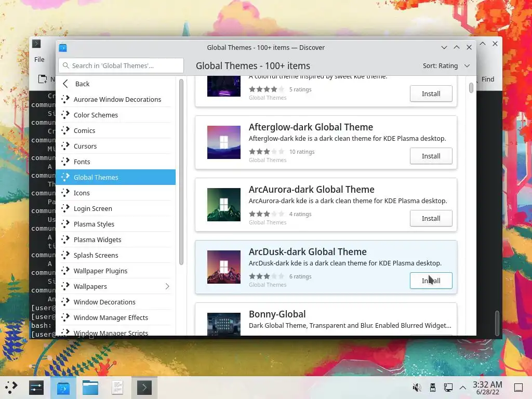Select Window Manager Effects category
Image resolution: width=532 pixels, height=399 pixels.
pos(115,318)
